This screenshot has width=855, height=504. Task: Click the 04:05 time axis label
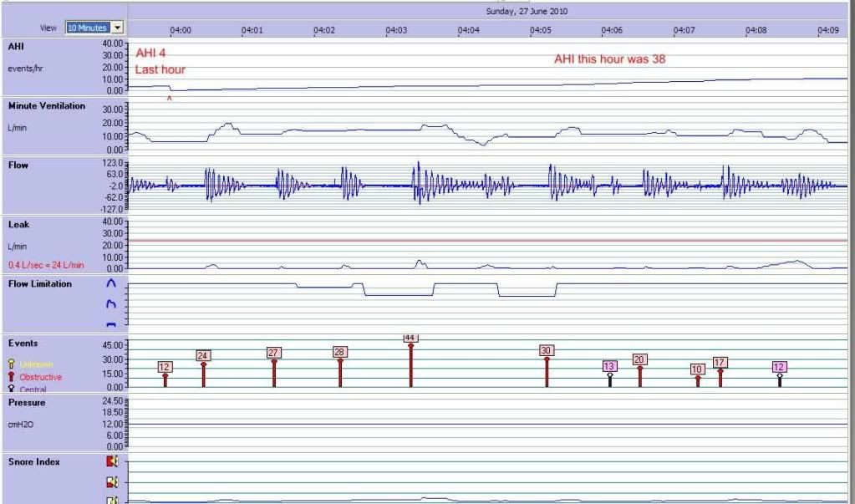tap(540, 31)
